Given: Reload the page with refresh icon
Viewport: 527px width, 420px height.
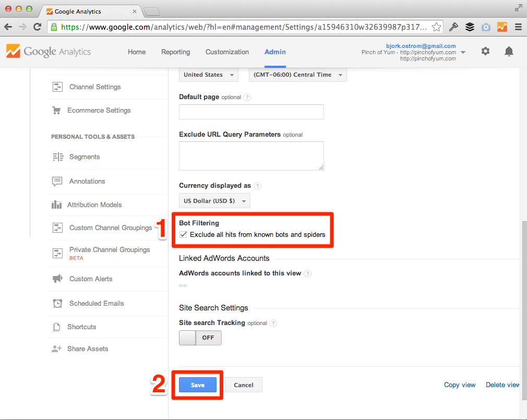Looking at the screenshot, I should [37, 27].
